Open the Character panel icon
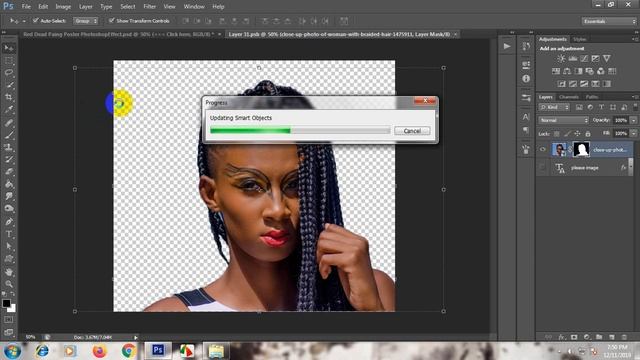The image size is (640, 360). click(x=526, y=117)
